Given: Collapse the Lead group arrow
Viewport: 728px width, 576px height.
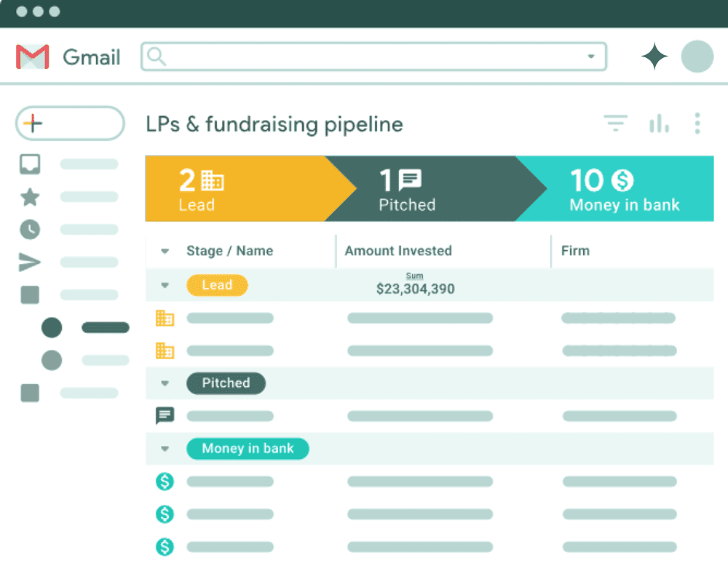Looking at the screenshot, I should point(165,285).
